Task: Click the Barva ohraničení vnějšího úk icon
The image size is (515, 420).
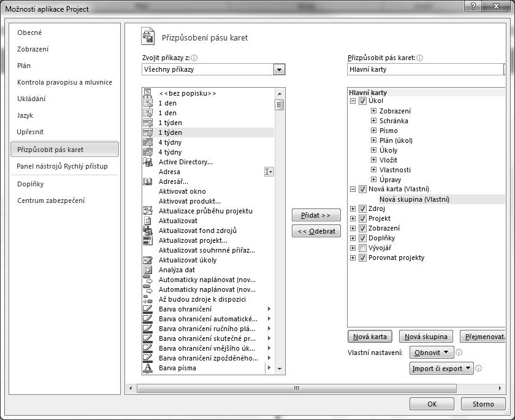Action: [148, 348]
